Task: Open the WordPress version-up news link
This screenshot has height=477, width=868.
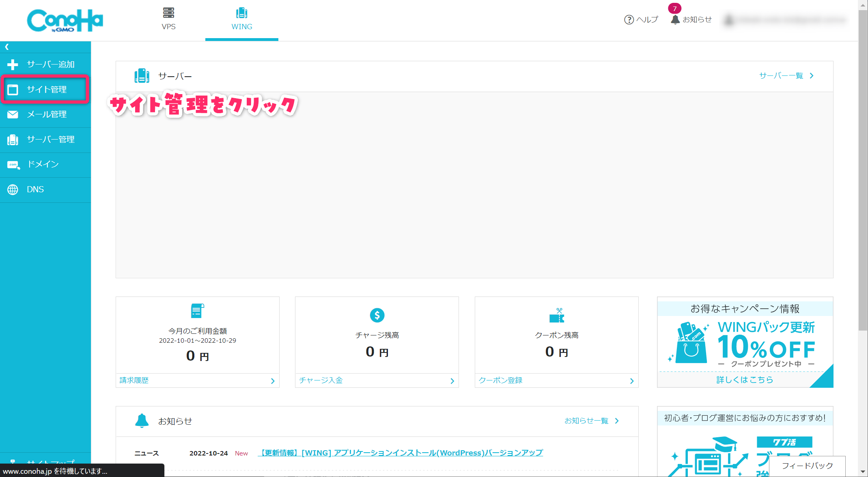Action: (x=400, y=453)
